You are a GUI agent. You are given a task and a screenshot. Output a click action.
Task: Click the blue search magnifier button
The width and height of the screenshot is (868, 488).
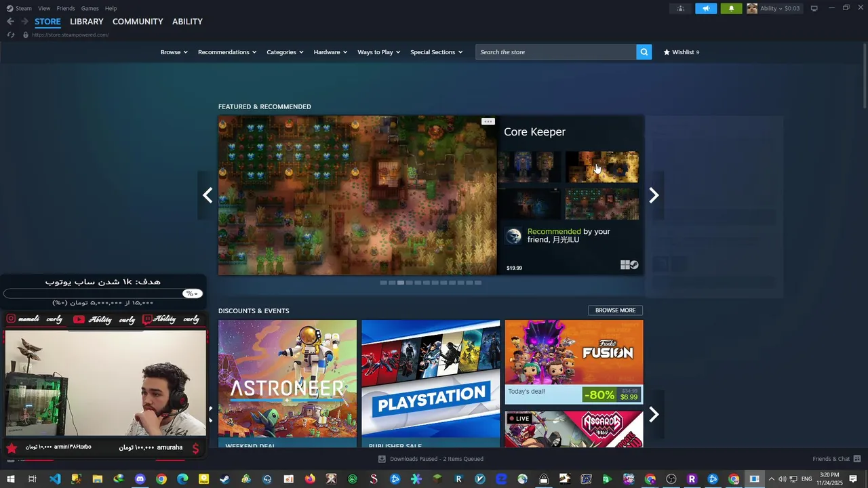point(644,52)
